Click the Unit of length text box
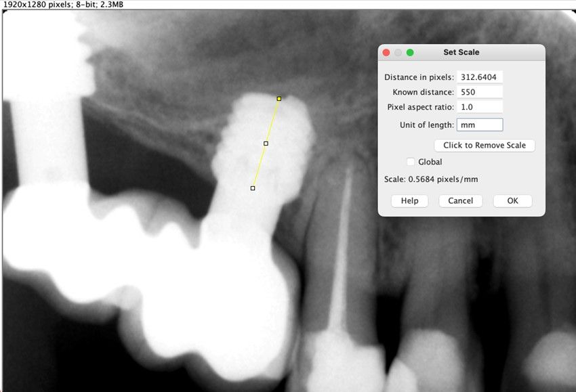 pos(480,125)
